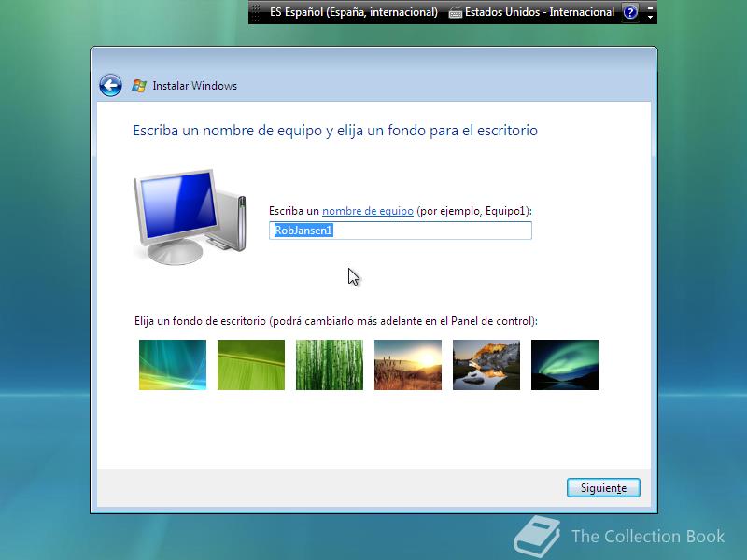Click the 'Elija un fondo de escritorio' label
The image size is (747, 560).
click(x=336, y=321)
